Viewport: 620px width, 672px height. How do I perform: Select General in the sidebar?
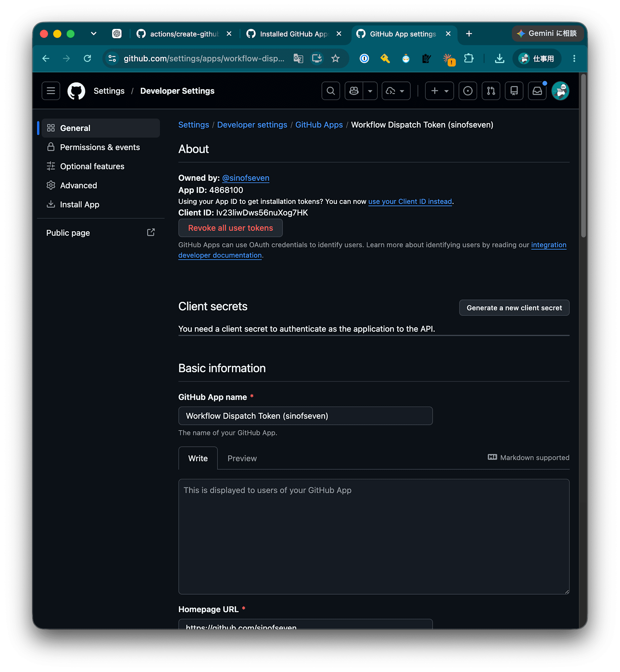pos(100,128)
